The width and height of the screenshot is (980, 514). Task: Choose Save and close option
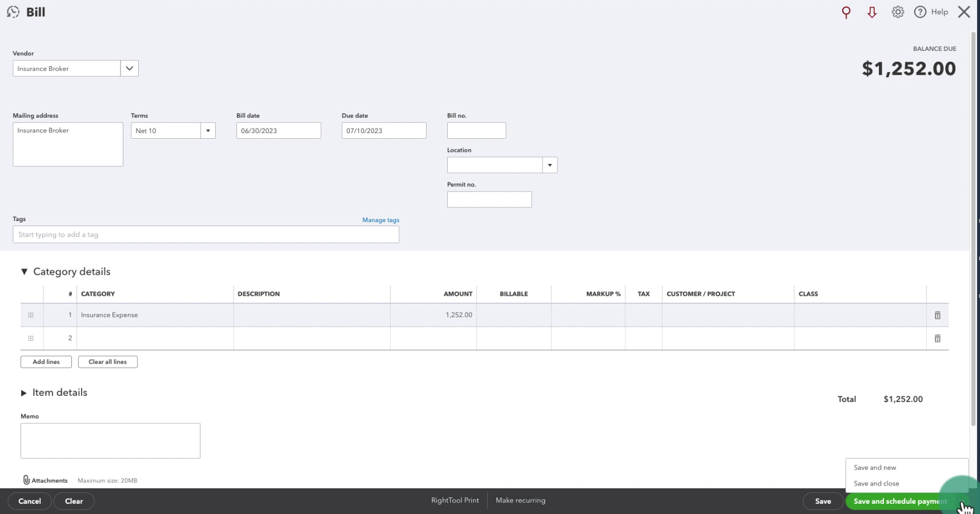876,484
